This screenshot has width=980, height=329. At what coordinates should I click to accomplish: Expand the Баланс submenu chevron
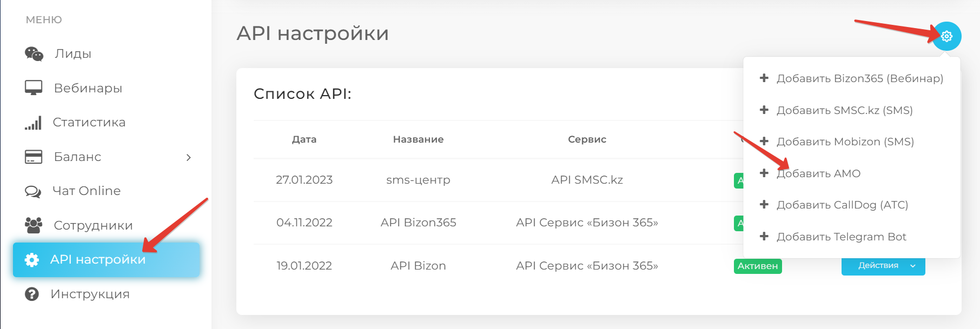[x=188, y=157]
